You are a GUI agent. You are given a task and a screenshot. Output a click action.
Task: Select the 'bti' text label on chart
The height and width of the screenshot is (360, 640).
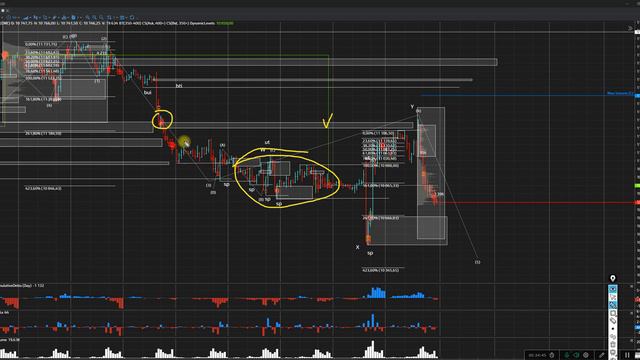tap(179, 86)
